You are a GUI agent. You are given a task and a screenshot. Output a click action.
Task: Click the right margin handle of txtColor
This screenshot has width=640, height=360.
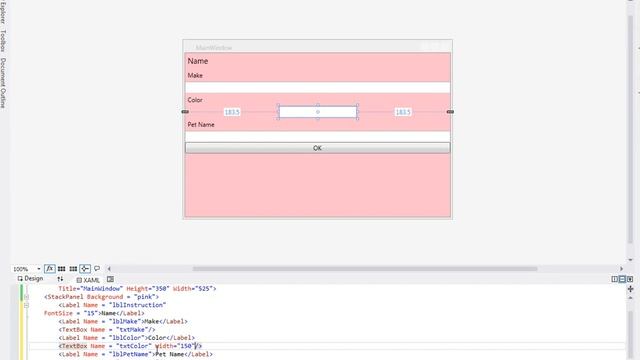(x=450, y=112)
